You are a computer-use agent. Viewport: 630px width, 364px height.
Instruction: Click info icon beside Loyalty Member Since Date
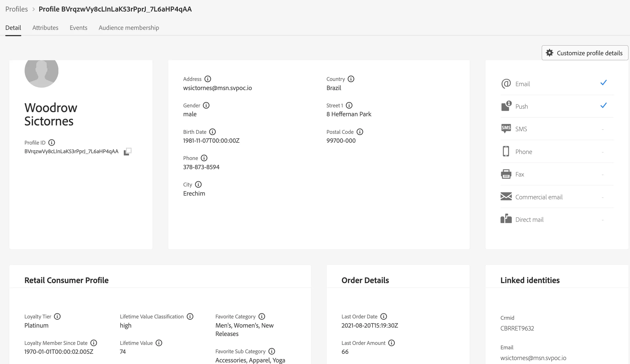(94, 343)
